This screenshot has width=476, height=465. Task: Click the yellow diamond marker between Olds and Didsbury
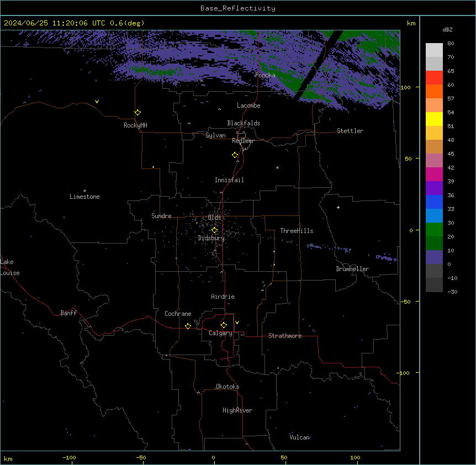coord(214,230)
